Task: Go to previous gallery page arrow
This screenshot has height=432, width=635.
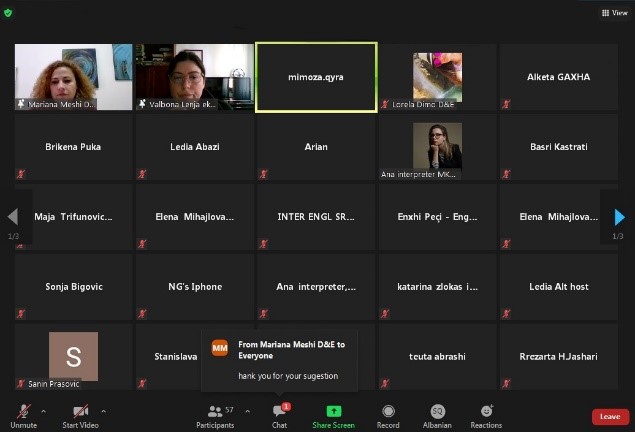Action: click(x=13, y=217)
